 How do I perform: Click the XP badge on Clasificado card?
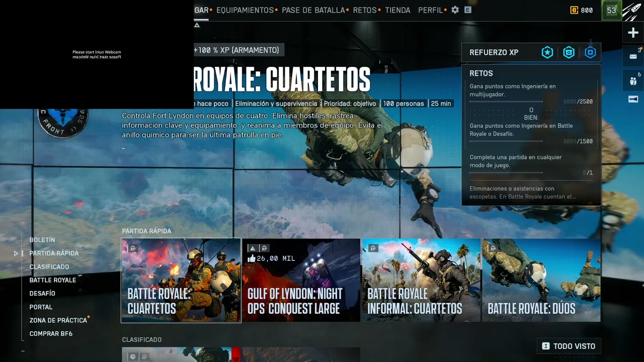pos(144,356)
